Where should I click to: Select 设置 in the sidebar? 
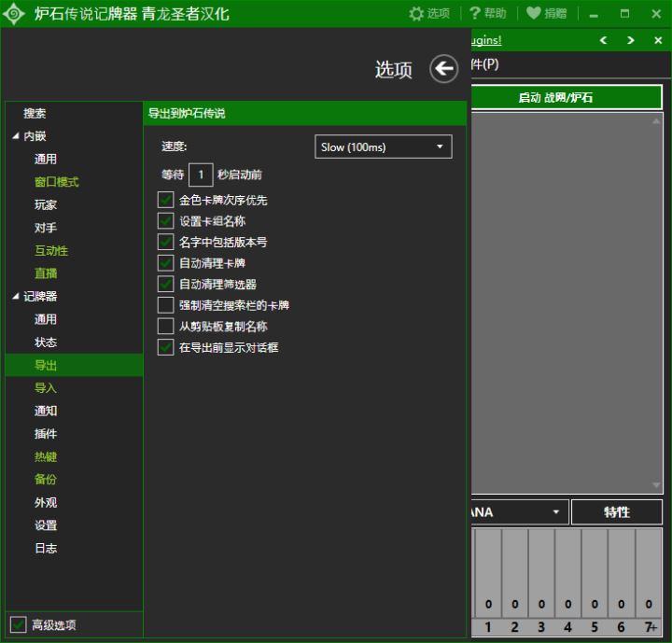[x=46, y=525]
